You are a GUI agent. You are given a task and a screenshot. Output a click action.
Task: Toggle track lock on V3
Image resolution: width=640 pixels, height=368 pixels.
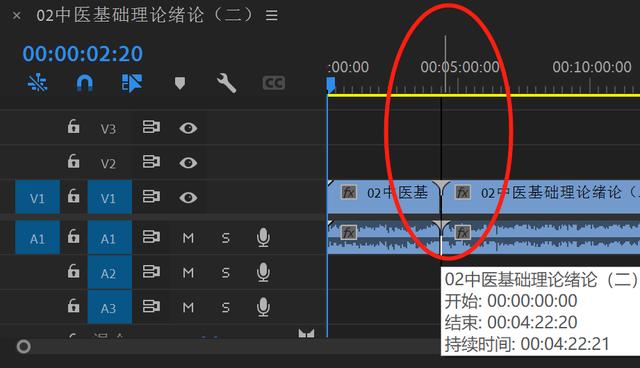tap(73, 126)
